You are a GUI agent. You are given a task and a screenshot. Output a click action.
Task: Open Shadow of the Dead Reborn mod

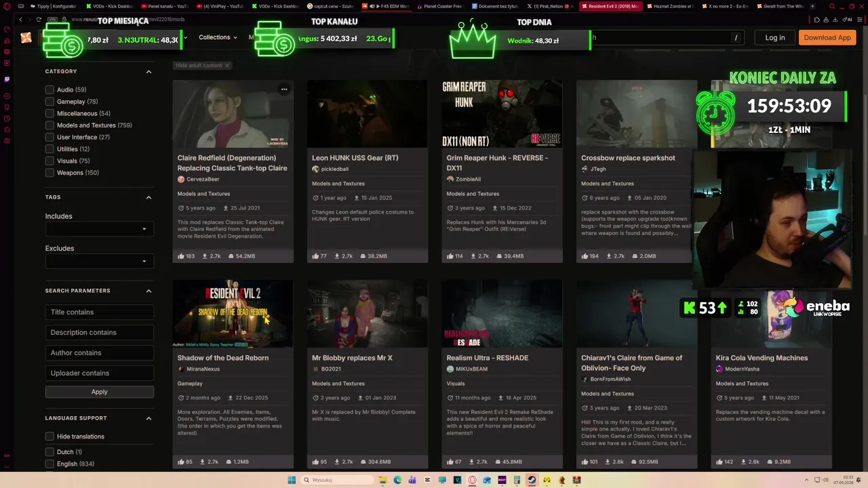[223, 358]
